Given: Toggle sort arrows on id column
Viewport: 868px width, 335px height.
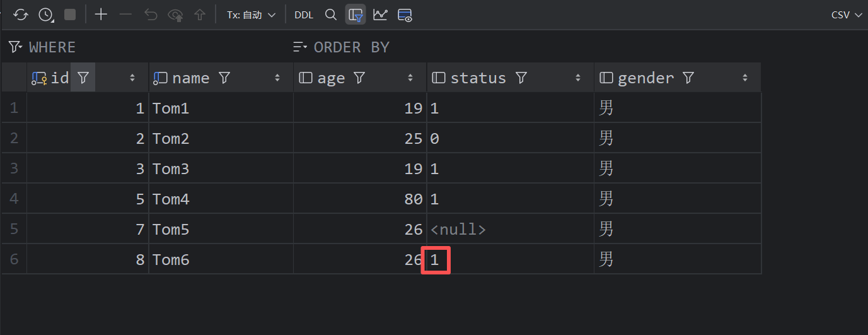Looking at the screenshot, I should point(132,78).
